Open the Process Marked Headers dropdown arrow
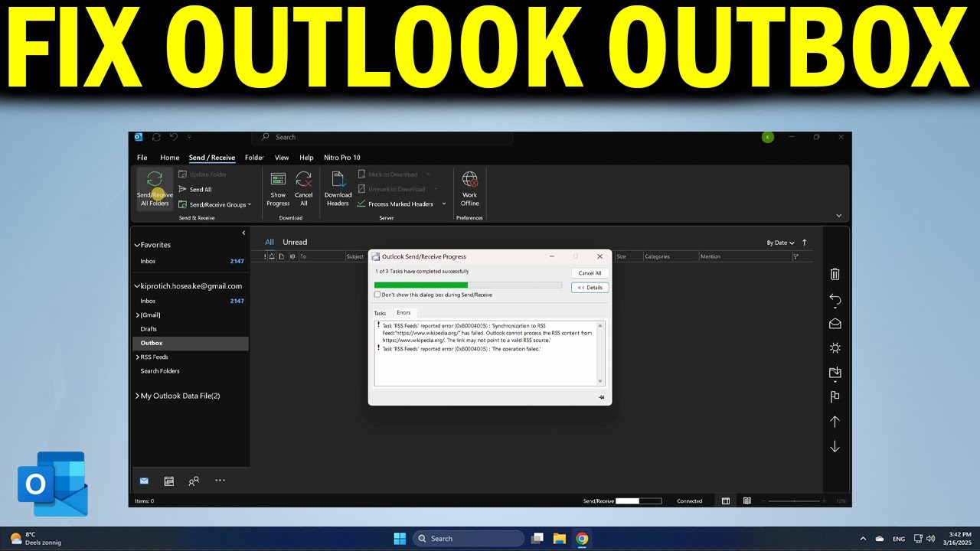The width and height of the screenshot is (980, 551). (x=443, y=204)
